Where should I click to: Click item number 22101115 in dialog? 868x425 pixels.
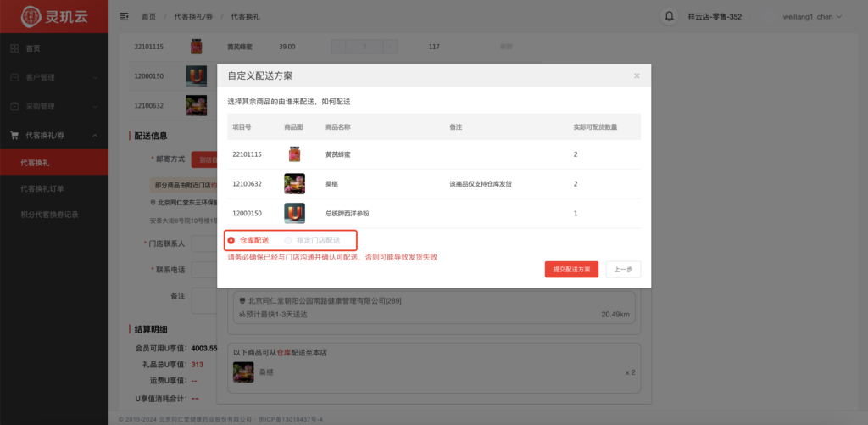[x=247, y=154]
